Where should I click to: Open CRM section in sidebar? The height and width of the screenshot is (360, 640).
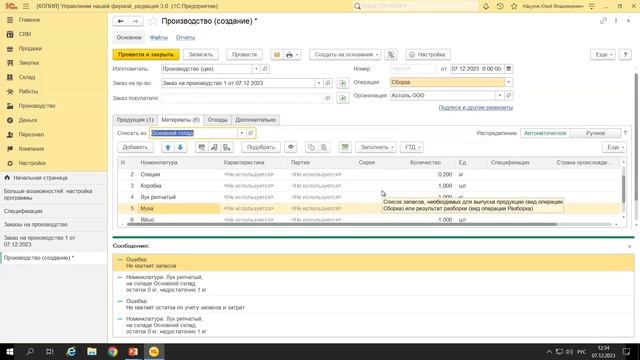click(24, 34)
